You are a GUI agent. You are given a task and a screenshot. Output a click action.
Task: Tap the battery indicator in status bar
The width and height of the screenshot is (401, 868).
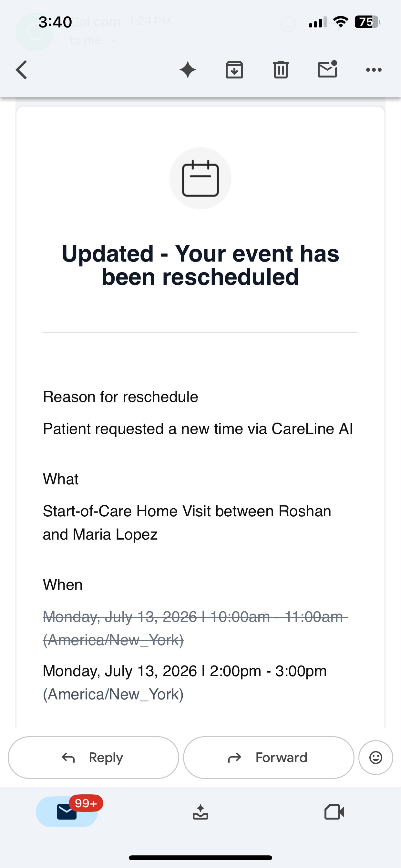(367, 22)
